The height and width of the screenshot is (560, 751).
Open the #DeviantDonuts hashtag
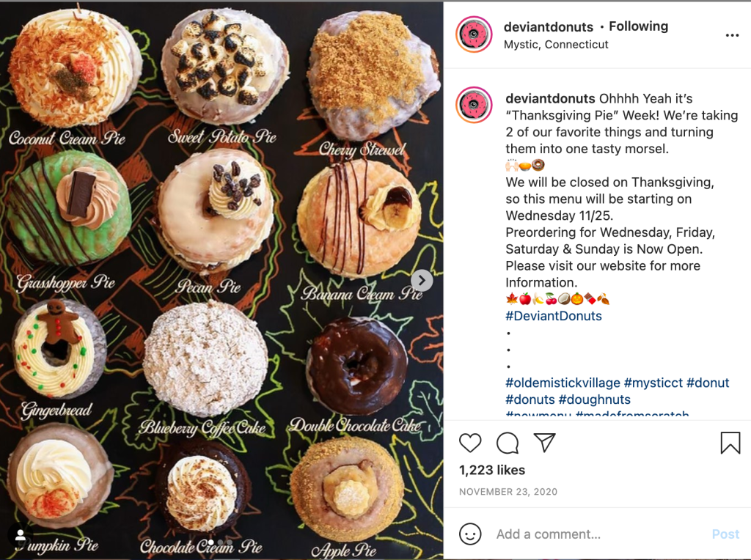(x=554, y=316)
